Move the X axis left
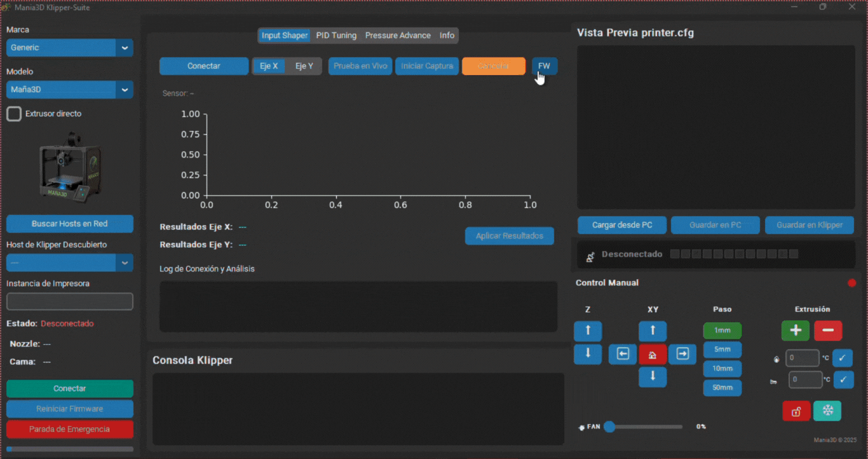Screen dimensions: 868x459 [x=623, y=354]
